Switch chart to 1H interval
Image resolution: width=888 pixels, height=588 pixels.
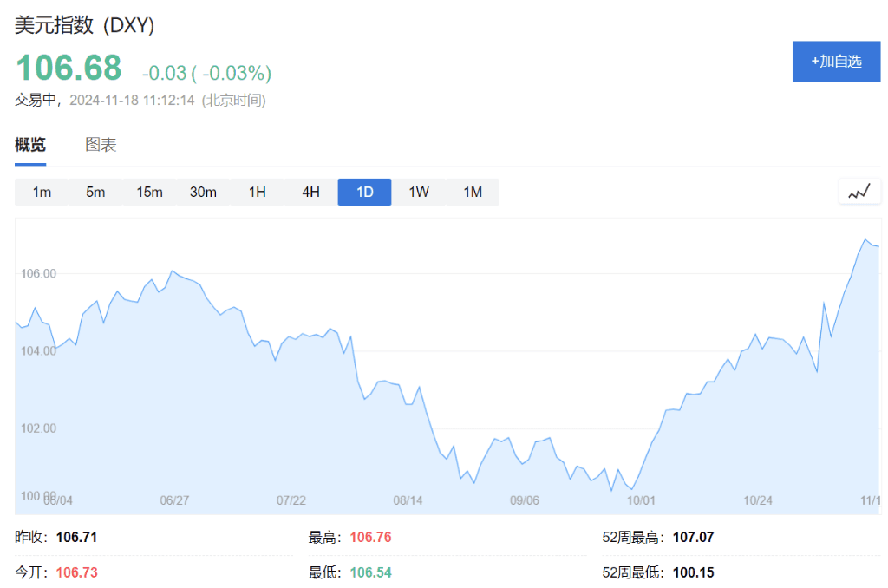click(x=257, y=192)
